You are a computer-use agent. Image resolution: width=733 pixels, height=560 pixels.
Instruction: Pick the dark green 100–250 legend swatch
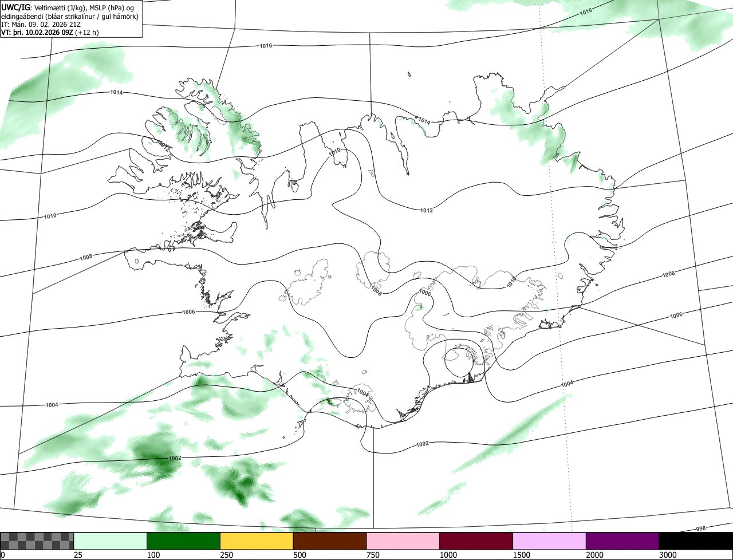(x=184, y=541)
